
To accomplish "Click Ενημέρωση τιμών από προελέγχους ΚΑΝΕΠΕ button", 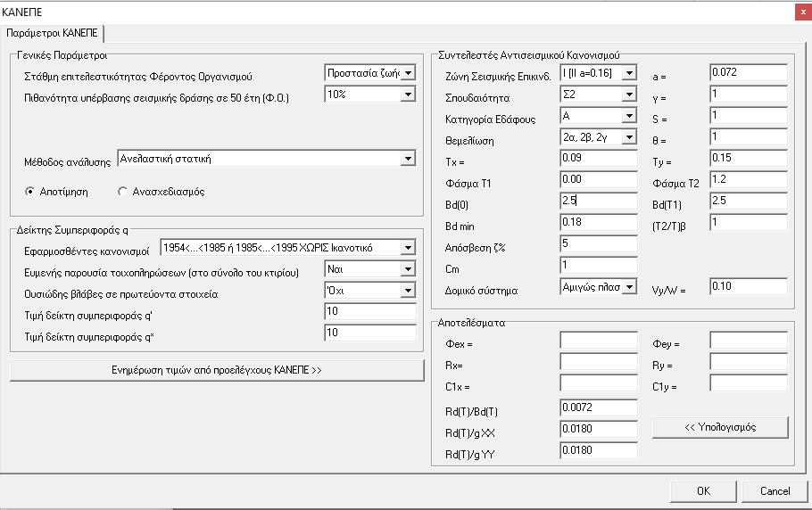I will (217, 370).
